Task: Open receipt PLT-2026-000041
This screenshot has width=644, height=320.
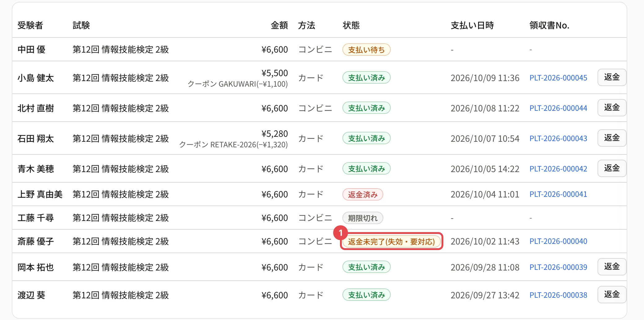Action: [558, 194]
